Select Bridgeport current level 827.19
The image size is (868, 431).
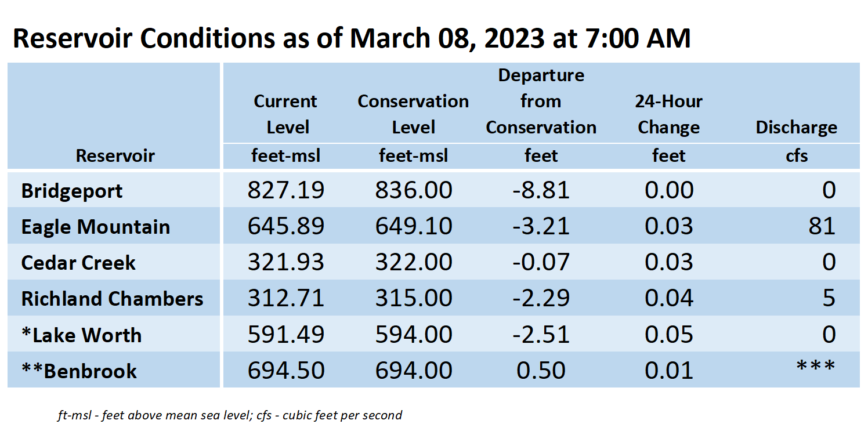point(285,190)
